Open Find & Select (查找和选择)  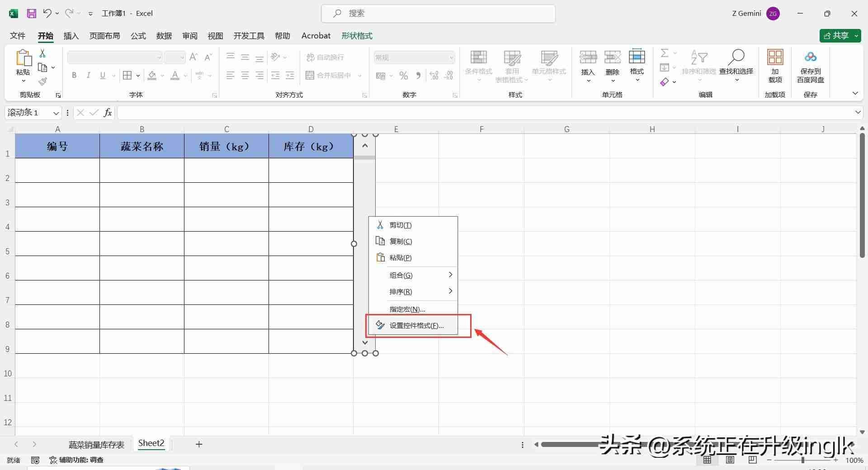pyautogui.click(x=736, y=63)
